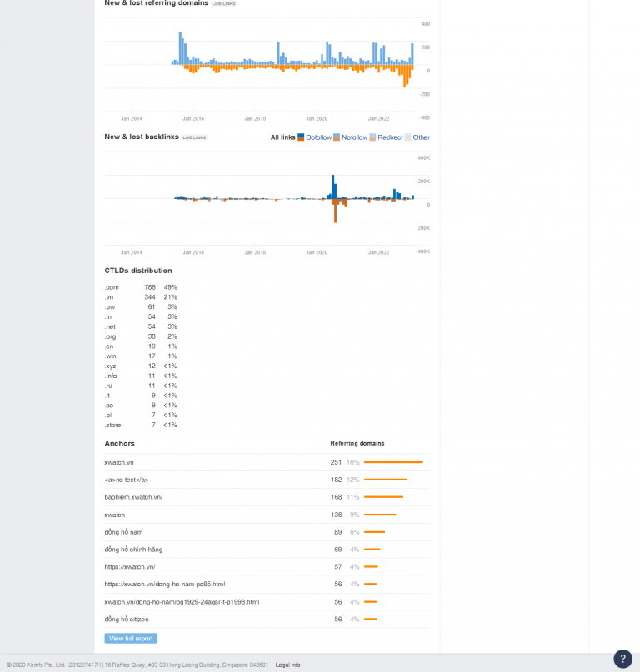The width and height of the screenshot is (640, 672).
Task: Switch to the Other links filter
Action: (422, 137)
